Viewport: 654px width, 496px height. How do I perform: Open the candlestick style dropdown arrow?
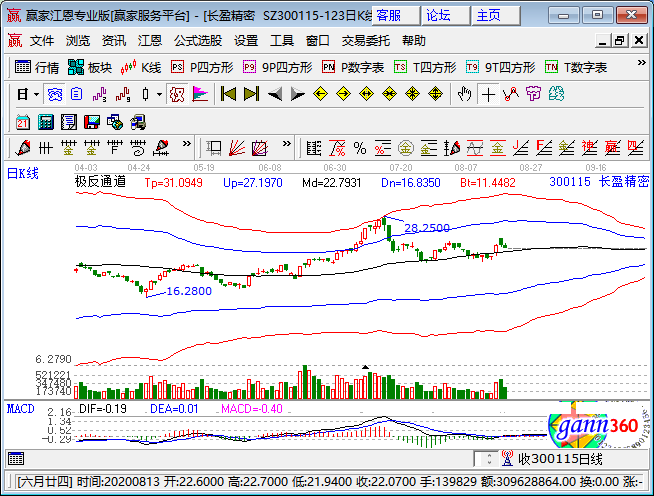pyautogui.click(x=159, y=94)
